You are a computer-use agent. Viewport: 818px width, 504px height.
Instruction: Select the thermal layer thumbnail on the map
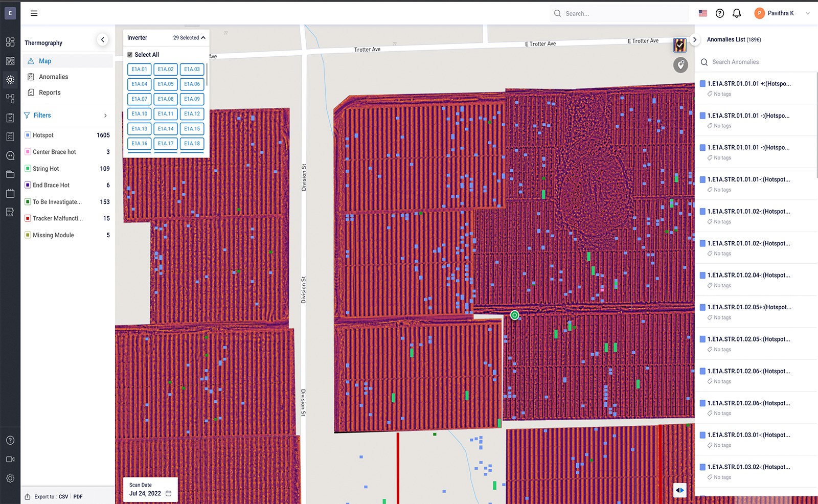point(679,45)
